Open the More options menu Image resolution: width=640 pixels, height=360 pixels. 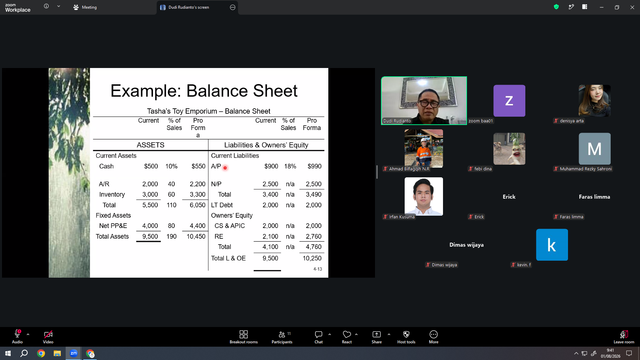pos(433,337)
